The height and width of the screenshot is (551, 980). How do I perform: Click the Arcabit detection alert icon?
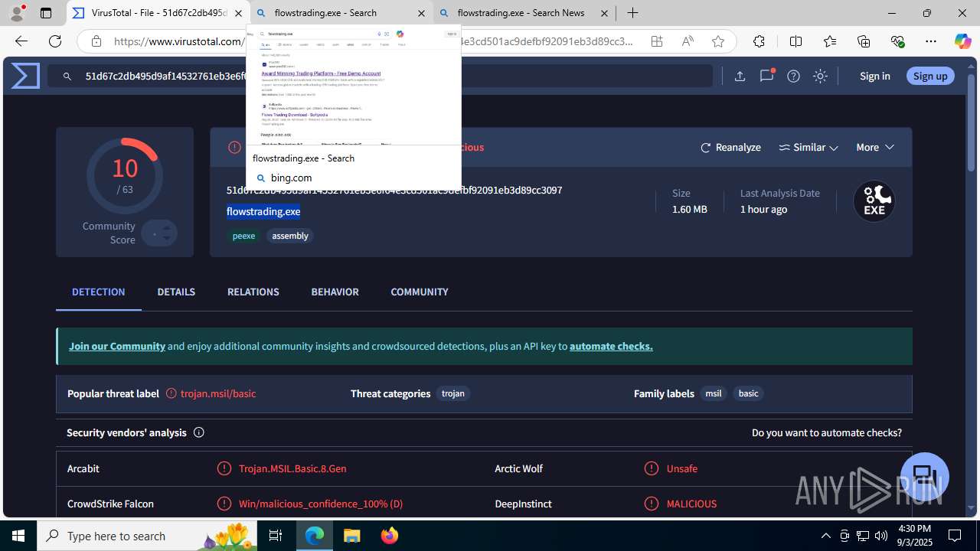click(224, 468)
